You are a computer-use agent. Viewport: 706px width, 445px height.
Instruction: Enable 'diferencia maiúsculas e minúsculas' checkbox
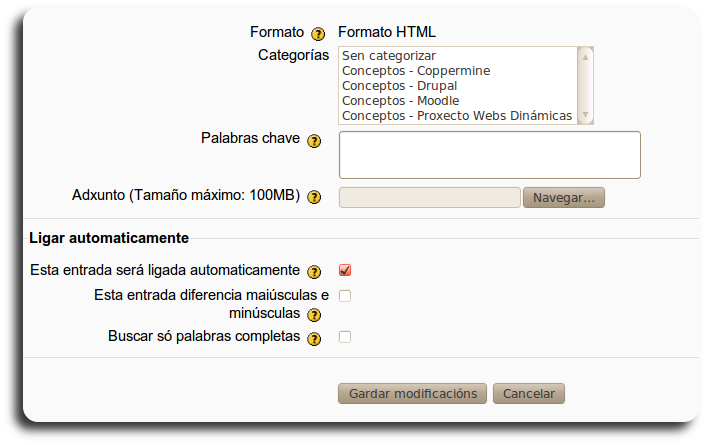(345, 296)
